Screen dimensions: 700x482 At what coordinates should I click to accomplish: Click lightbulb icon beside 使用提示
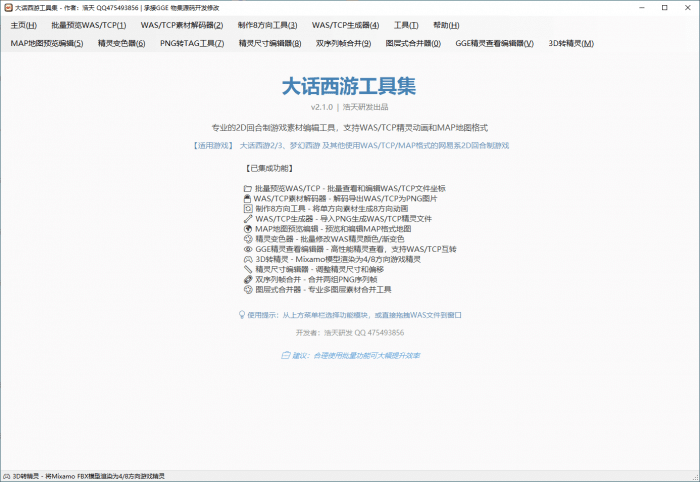pyautogui.click(x=242, y=315)
